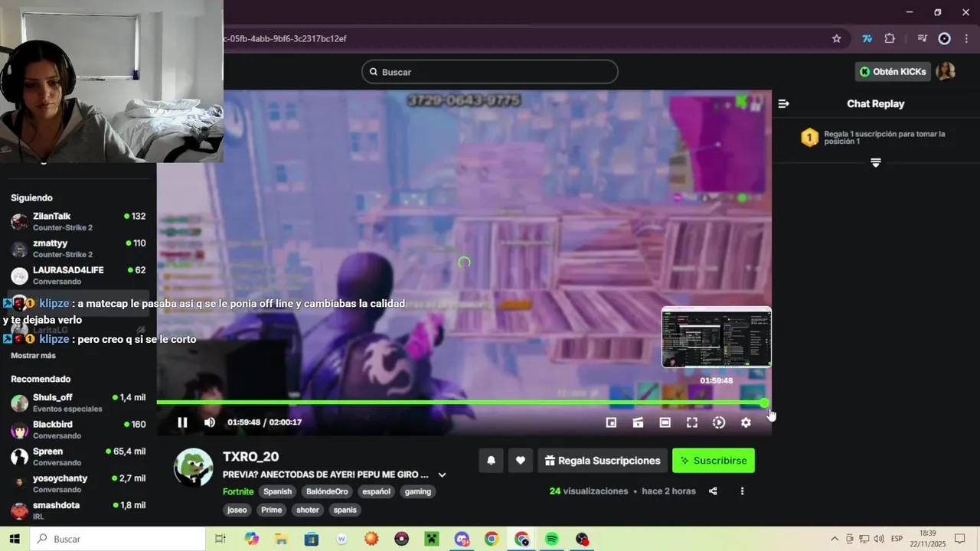Toggle theater mode in player

(665, 422)
